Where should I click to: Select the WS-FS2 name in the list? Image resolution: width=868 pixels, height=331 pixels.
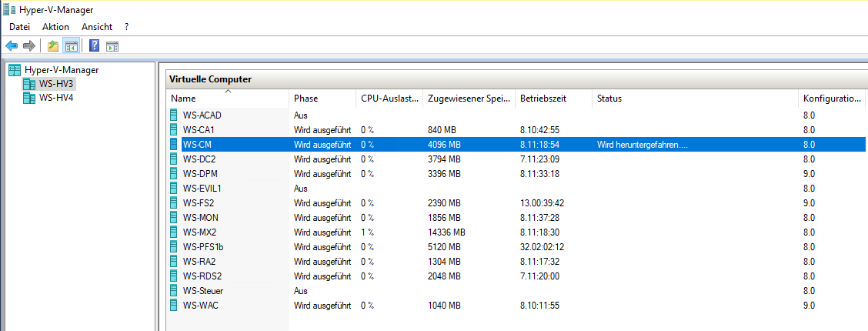(x=199, y=203)
